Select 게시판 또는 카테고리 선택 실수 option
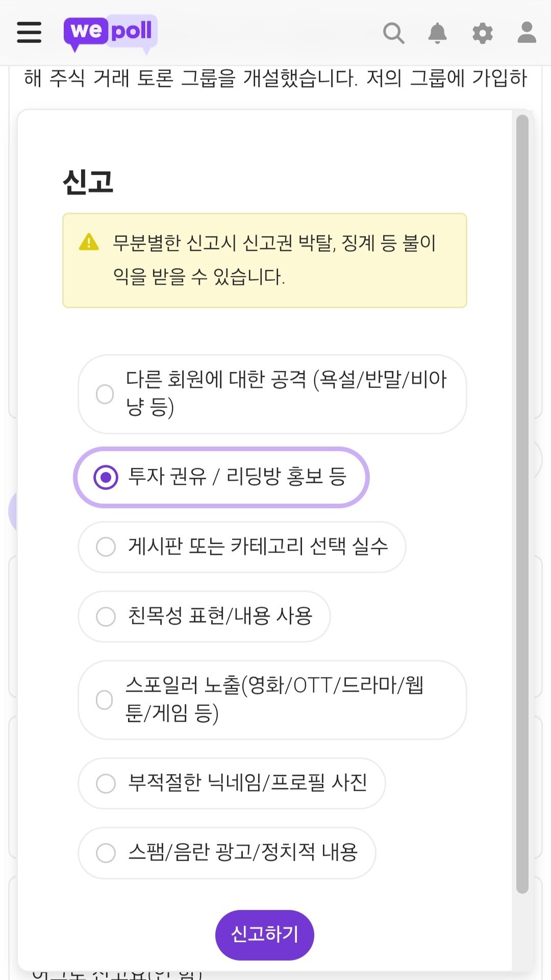 coord(242,547)
